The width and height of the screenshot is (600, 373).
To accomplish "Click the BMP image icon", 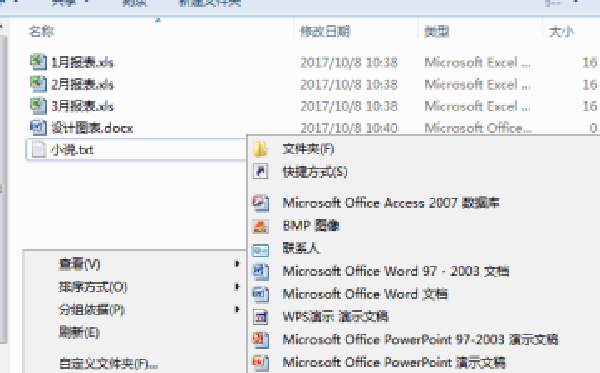I will click(260, 226).
